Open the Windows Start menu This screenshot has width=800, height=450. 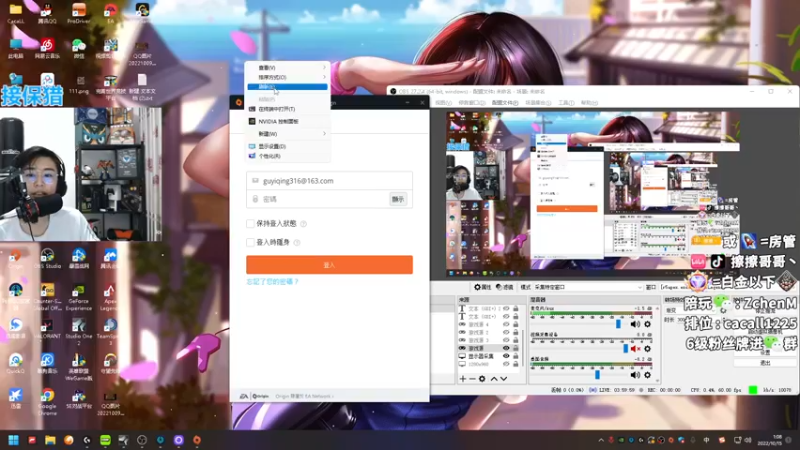[x=14, y=440]
